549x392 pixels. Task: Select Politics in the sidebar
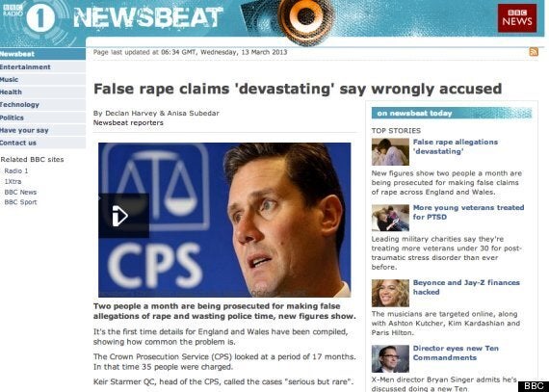click(x=12, y=118)
